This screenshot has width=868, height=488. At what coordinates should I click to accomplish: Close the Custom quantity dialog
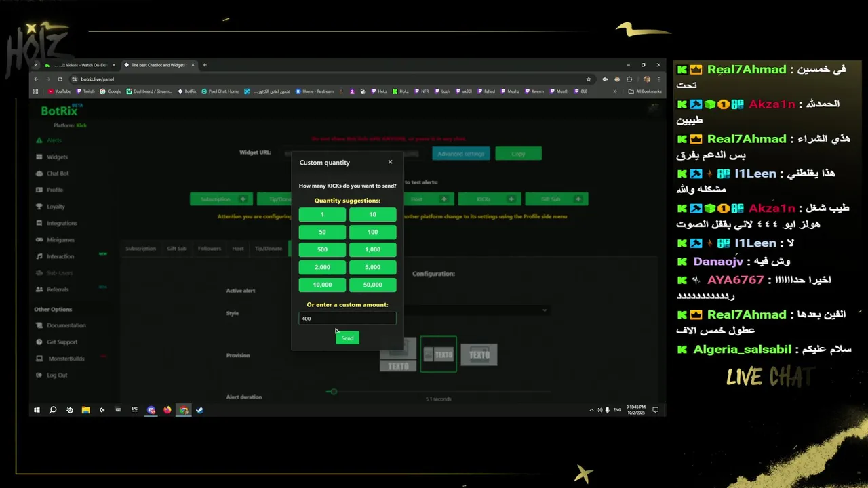[390, 162]
